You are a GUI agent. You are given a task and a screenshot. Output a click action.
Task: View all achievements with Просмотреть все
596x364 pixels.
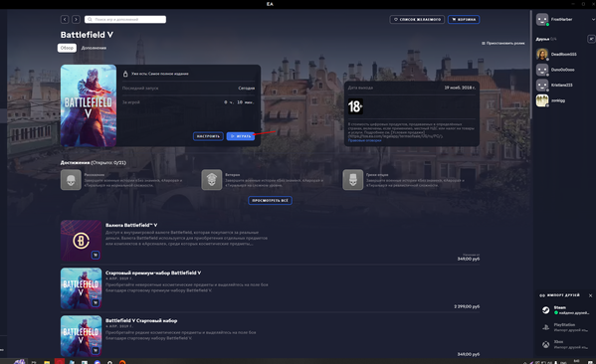click(x=270, y=200)
